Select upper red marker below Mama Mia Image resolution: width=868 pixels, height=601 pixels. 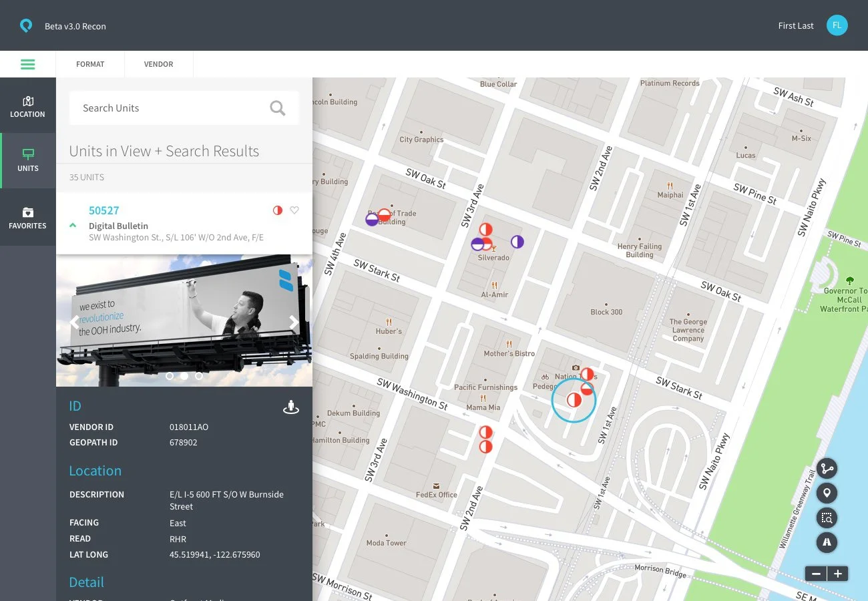click(485, 433)
